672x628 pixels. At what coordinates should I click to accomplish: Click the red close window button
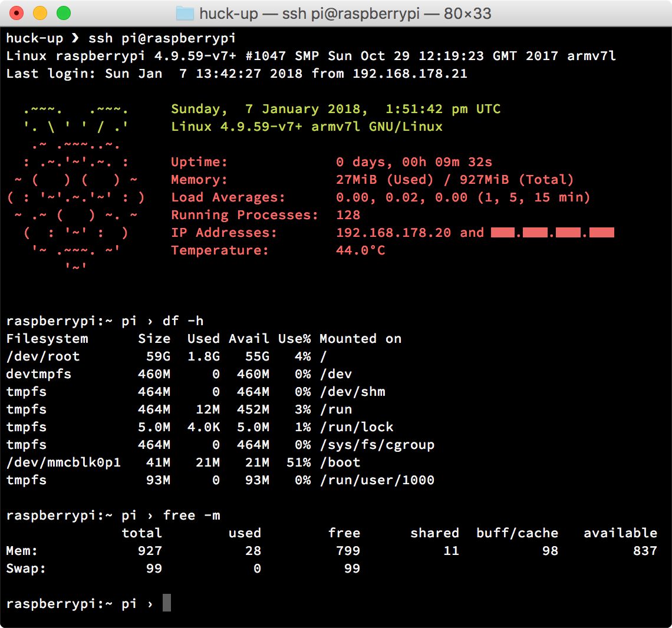[17, 14]
